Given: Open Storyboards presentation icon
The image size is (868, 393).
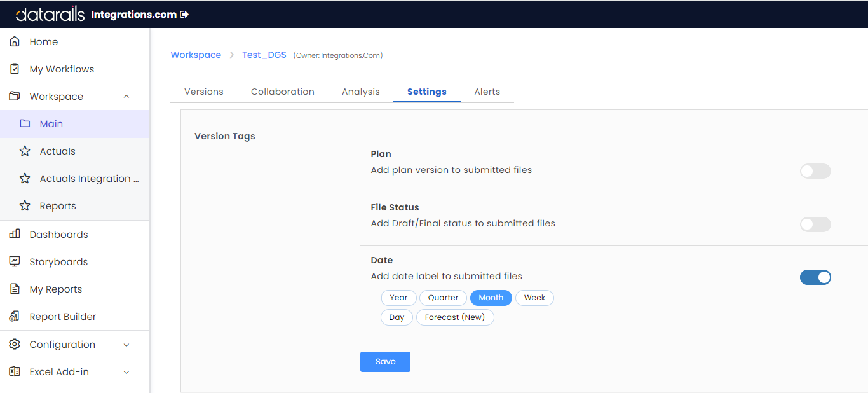Looking at the screenshot, I should [15, 262].
